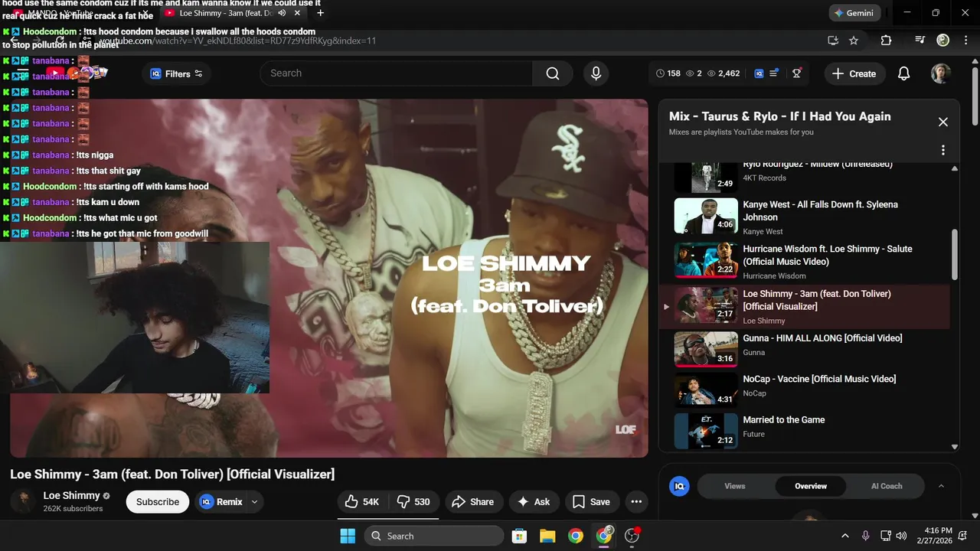Open vidIQ trophy icon
Image resolution: width=980 pixels, height=551 pixels.
[x=797, y=73]
